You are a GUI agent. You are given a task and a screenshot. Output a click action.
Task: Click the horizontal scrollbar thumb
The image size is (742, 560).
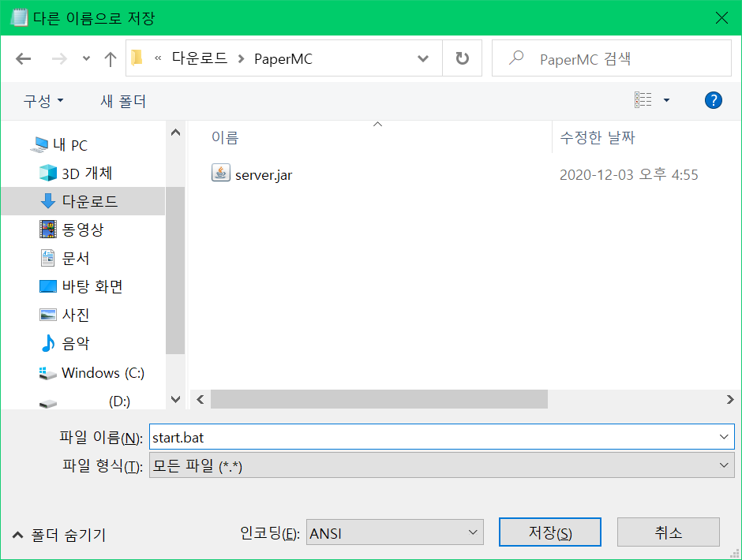[379, 399]
